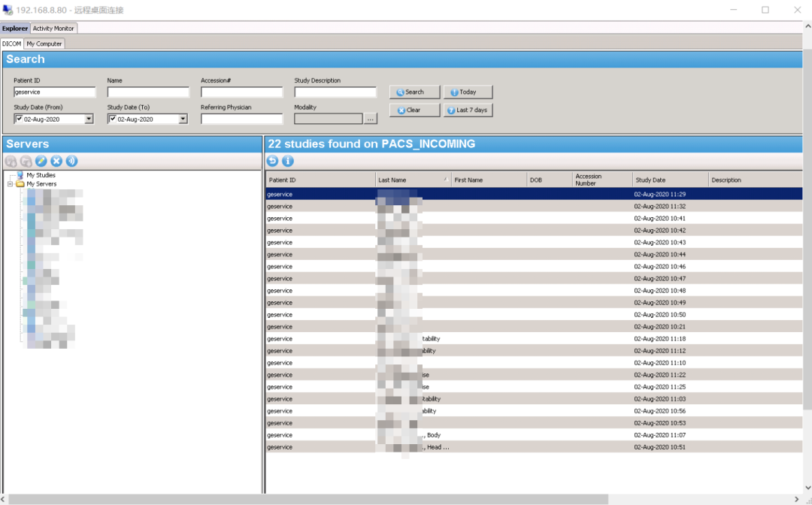The image size is (812, 505).
Task: Click the Today button
Action: [x=468, y=92]
